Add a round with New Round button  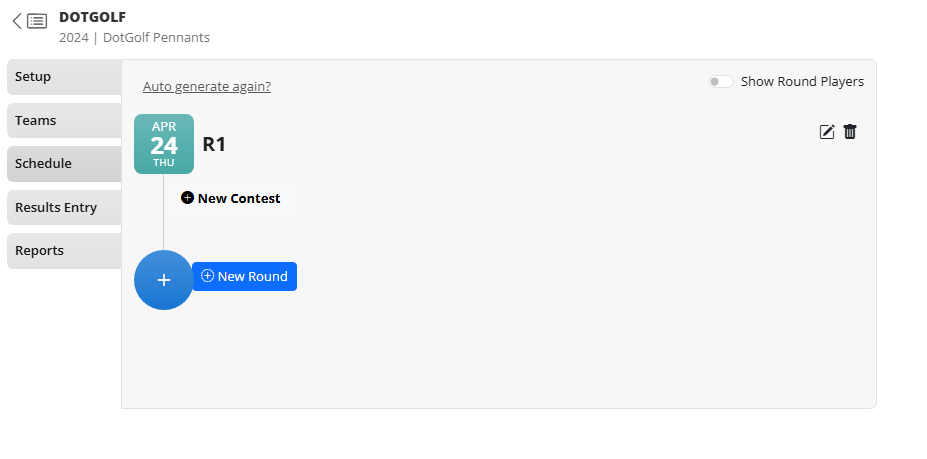(245, 277)
